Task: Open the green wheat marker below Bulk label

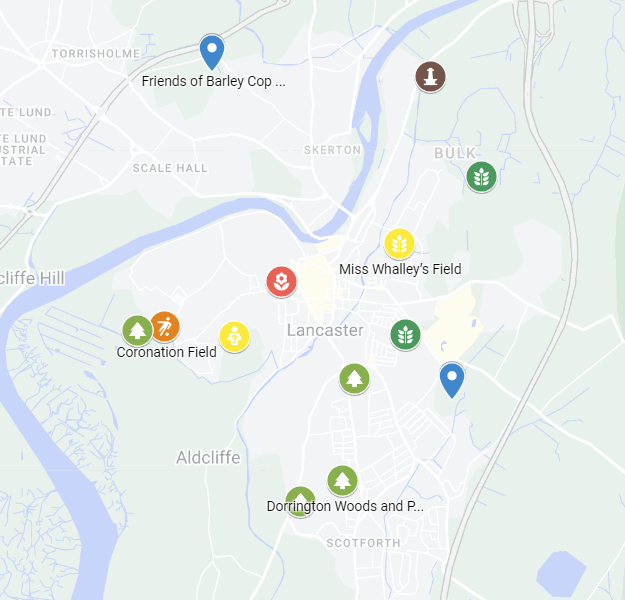Action: pyautogui.click(x=482, y=177)
